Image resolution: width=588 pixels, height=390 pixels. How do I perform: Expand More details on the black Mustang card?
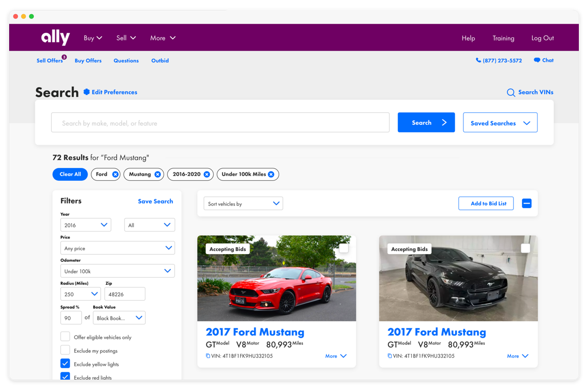[518, 356]
